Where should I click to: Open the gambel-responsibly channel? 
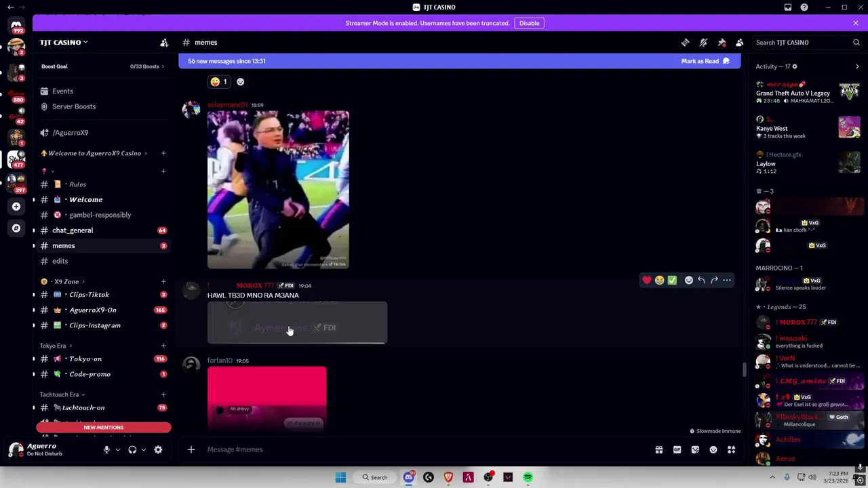(x=103, y=215)
